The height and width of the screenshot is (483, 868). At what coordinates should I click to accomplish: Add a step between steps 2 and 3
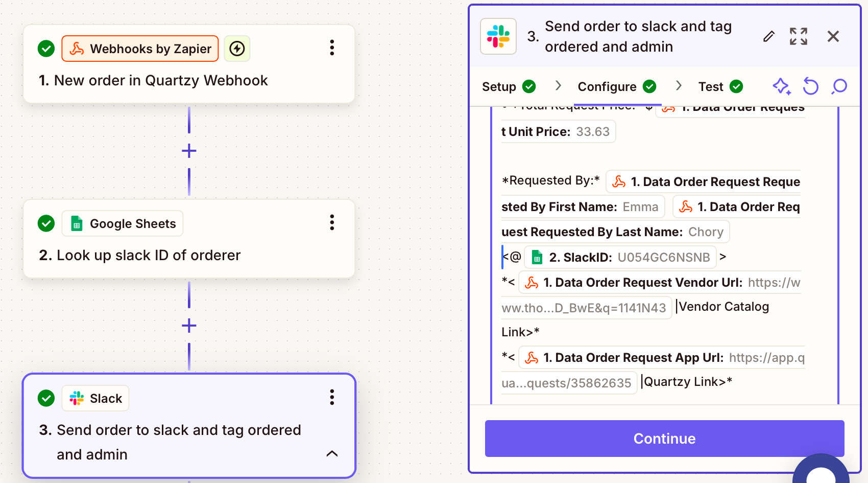189,326
